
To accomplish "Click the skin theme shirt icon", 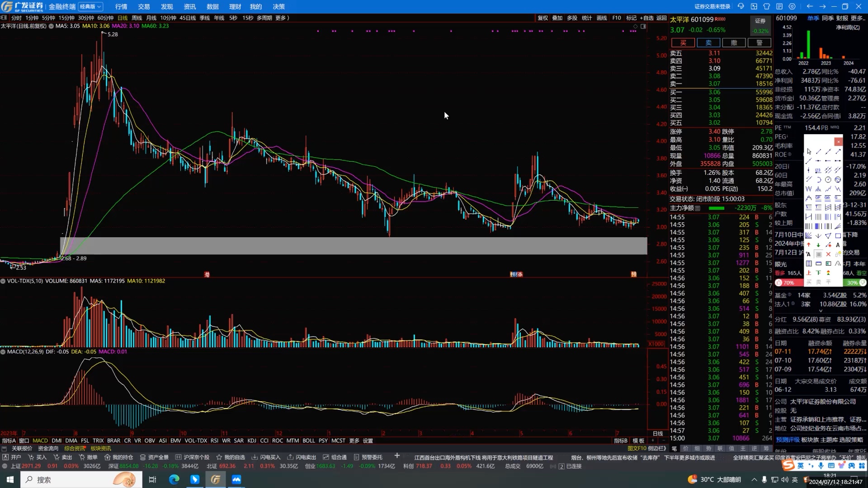I will 767,6.
